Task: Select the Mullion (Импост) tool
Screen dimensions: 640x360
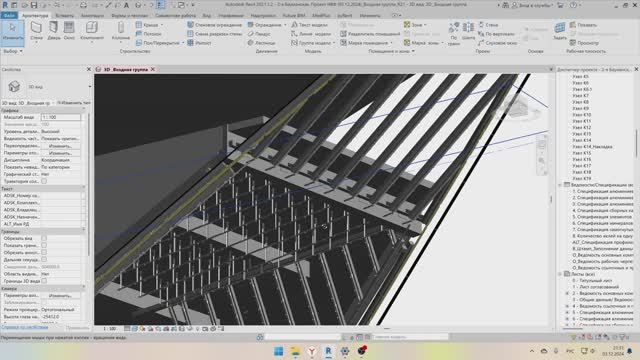Action: 199,43
